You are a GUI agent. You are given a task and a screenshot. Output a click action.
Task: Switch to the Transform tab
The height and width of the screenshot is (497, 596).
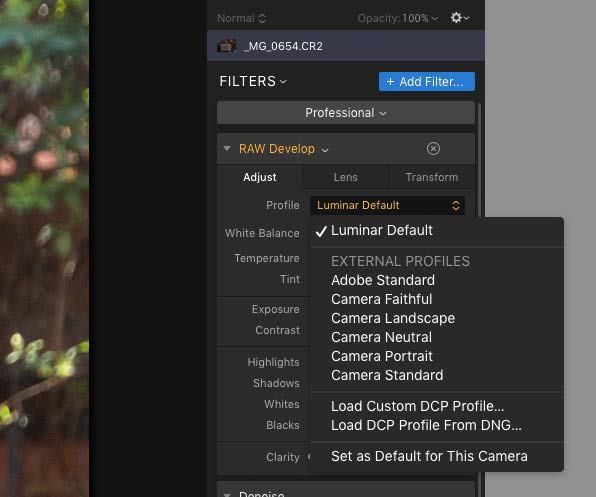point(432,177)
